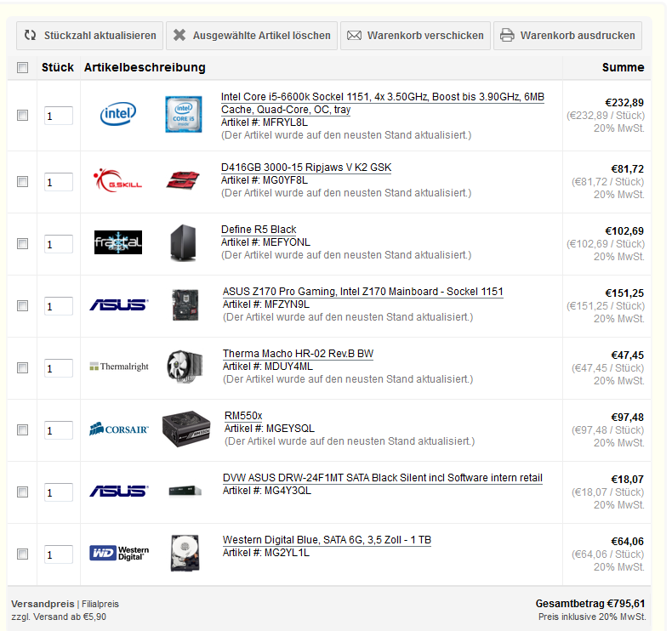Image resolution: width=672 pixels, height=631 pixels.
Task: Click the ASUS logo in Z170 mainboard row
Action: click(x=119, y=304)
